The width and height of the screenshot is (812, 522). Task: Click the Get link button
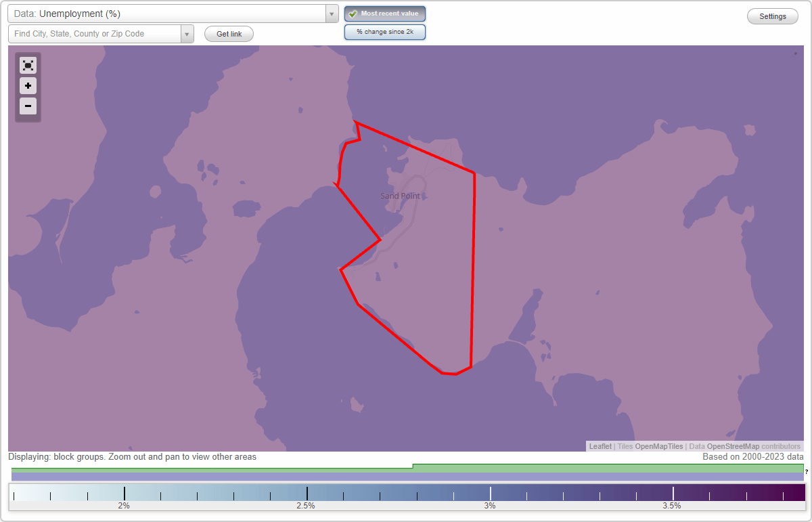point(229,34)
